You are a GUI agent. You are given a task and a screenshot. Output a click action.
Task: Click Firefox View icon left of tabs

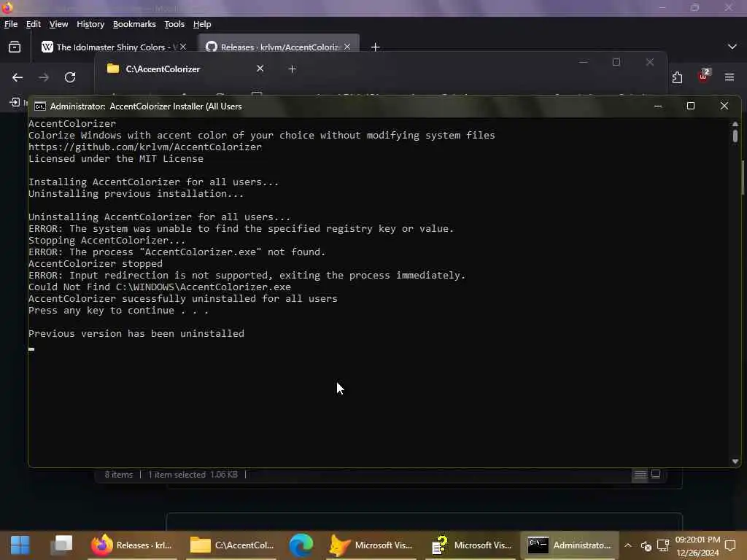pyautogui.click(x=15, y=47)
